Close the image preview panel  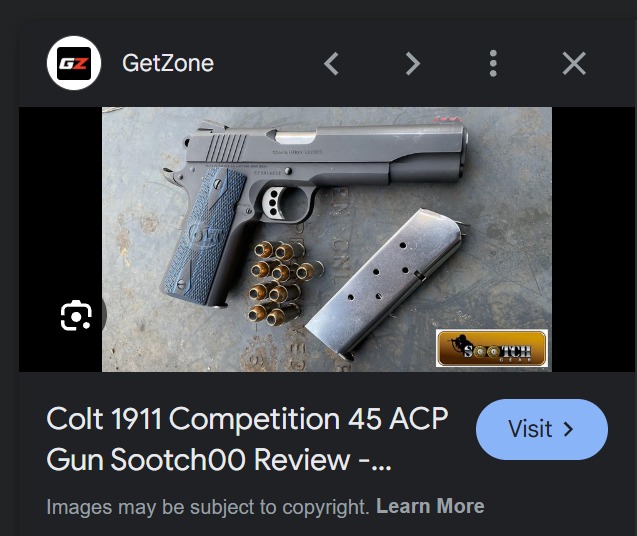pyautogui.click(x=574, y=63)
